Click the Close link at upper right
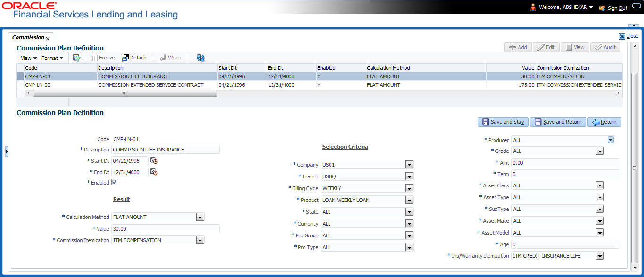Image resolution: width=644 pixels, height=277 pixels. coord(632,36)
